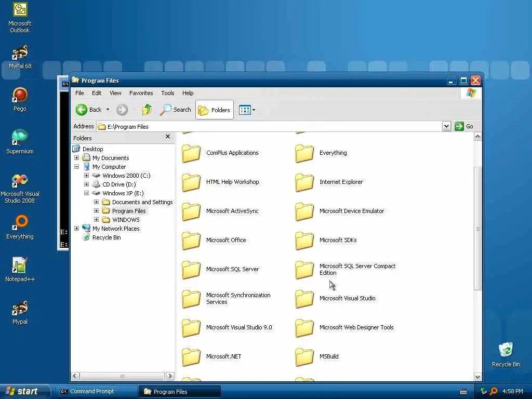Select the ComPlus Applications folder icon
Viewport: 532px width, 399px height.
coord(191,153)
